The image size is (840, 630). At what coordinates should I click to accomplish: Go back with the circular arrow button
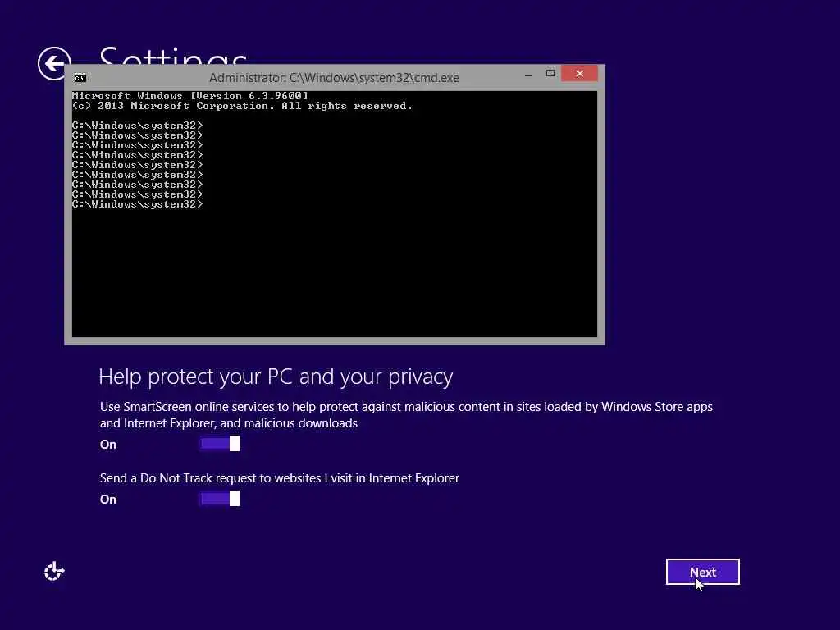[53, 63]
